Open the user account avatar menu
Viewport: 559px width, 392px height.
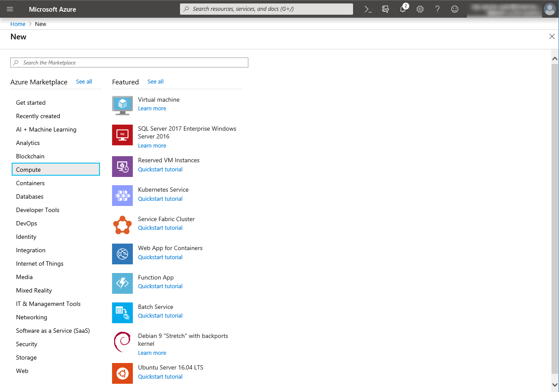tap(549, 9)
